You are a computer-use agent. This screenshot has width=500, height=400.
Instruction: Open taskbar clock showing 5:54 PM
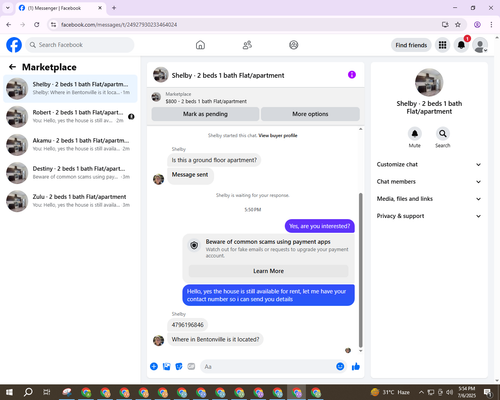pyautogui.click(x=467, y=392)
